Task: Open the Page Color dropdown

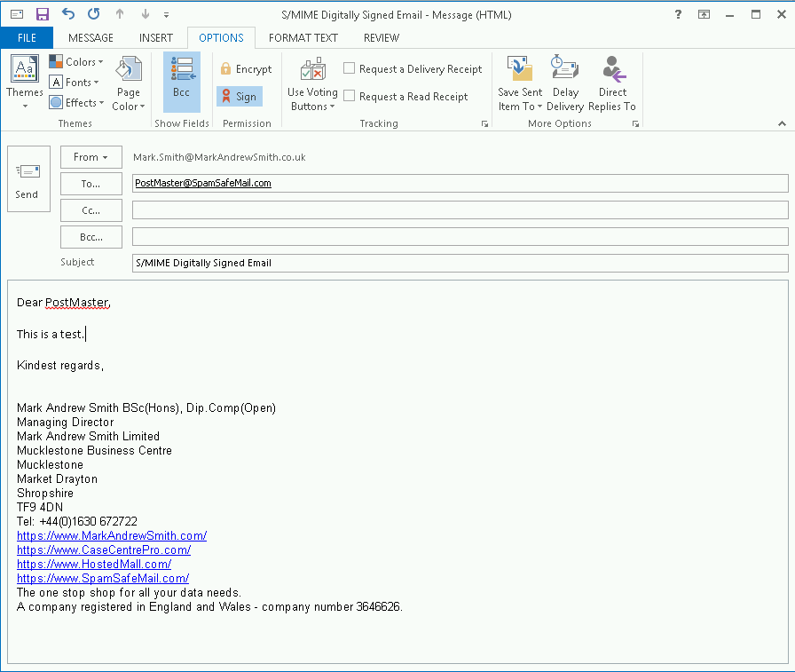Action: (x=129, y=85)
